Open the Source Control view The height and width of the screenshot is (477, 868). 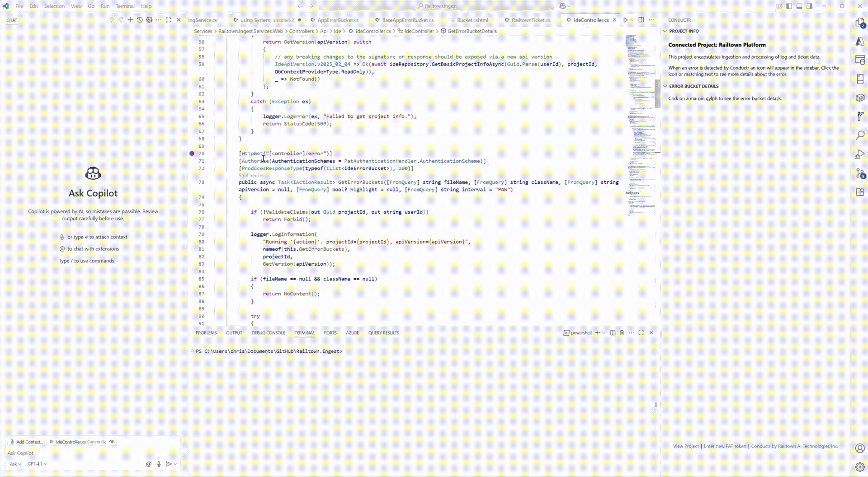tap(860, 173)
